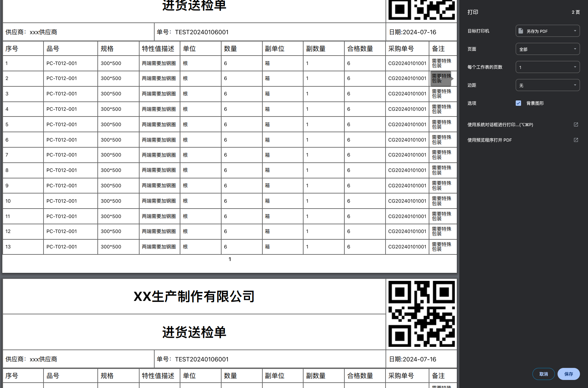Open the destination printer dropdown

point(548,31)
